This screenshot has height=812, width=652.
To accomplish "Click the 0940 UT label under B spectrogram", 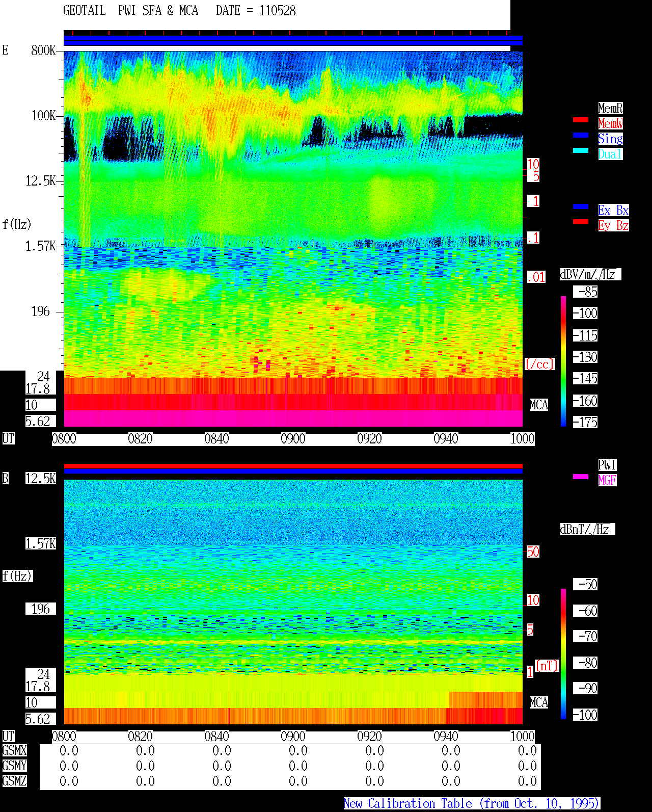I will [x=446, y=736].
